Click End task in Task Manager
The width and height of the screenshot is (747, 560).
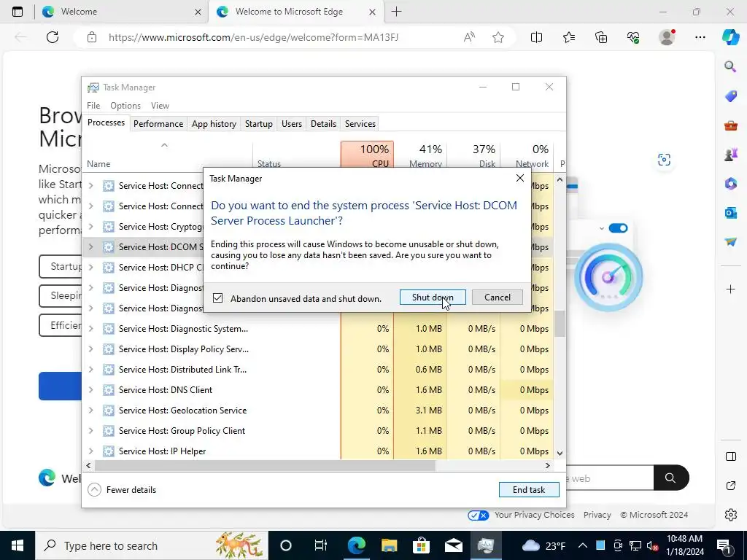(529, 489)
